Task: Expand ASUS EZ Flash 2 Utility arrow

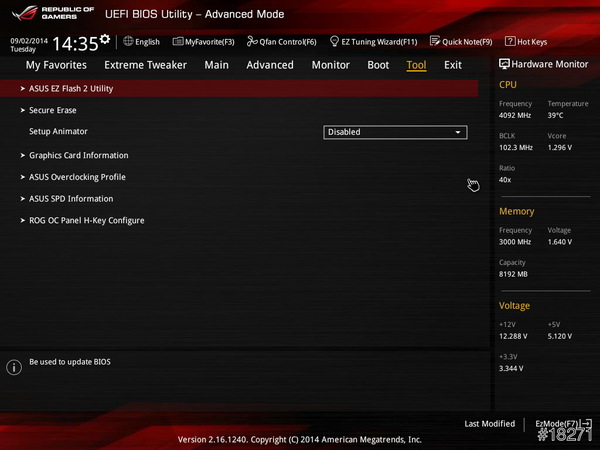Action: (x=23, y=89)
